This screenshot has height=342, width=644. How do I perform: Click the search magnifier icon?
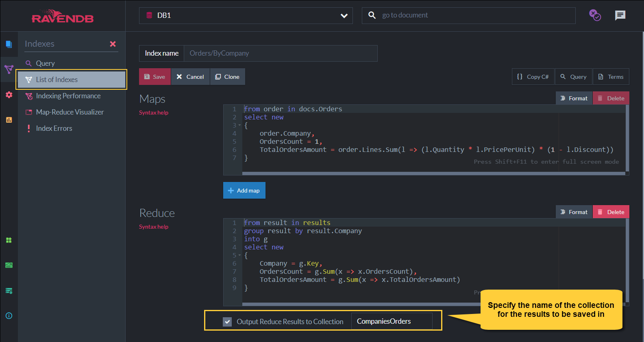click(x=372, y=15)
